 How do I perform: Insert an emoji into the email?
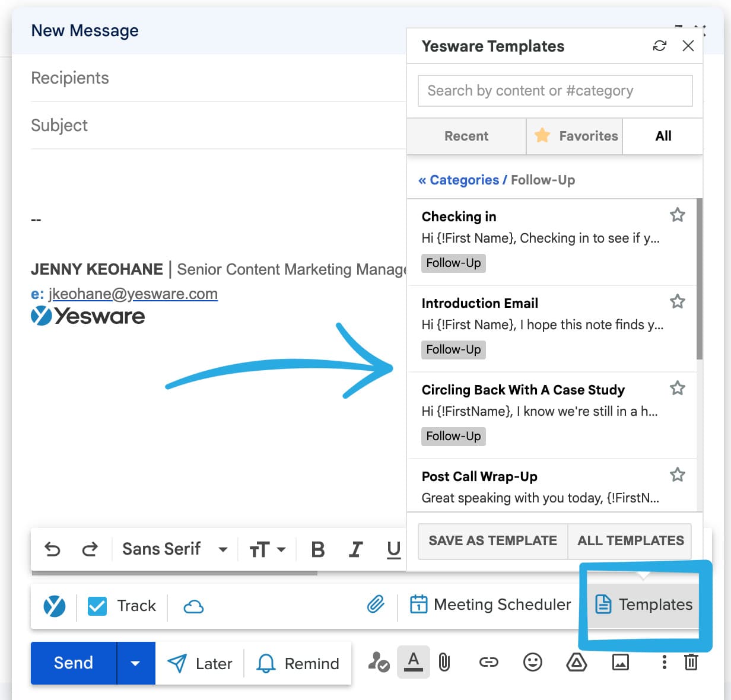coord(532,663)
